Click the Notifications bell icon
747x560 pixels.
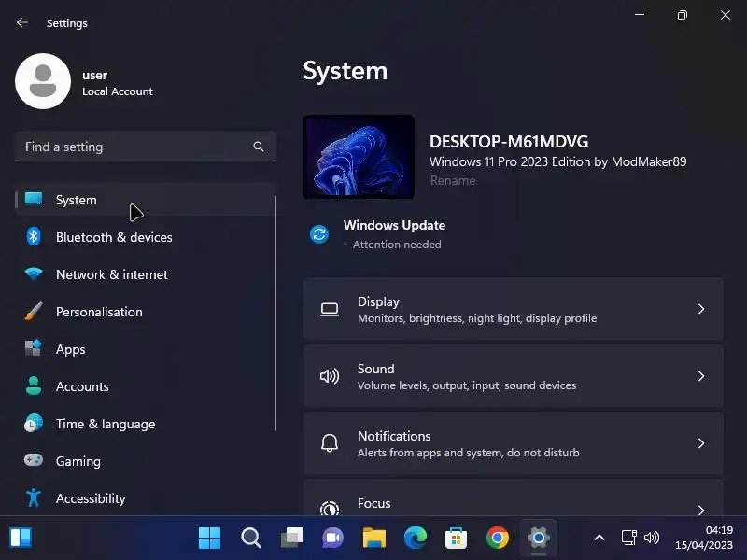point(330,443)
